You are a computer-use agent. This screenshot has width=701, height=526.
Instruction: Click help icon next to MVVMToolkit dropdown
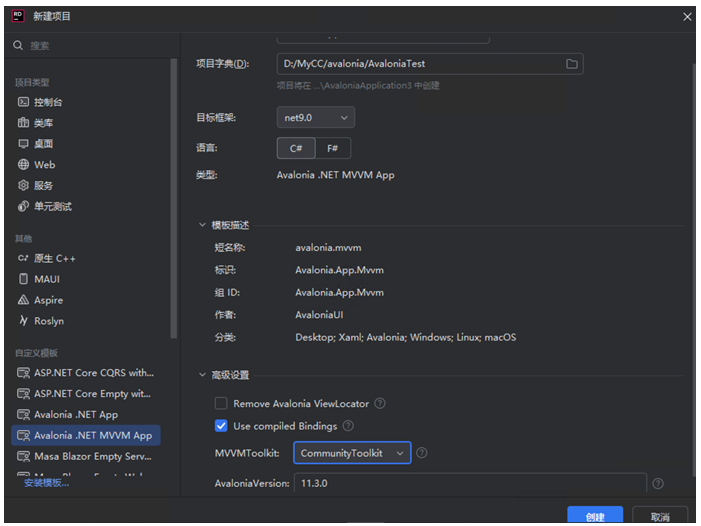422,453
